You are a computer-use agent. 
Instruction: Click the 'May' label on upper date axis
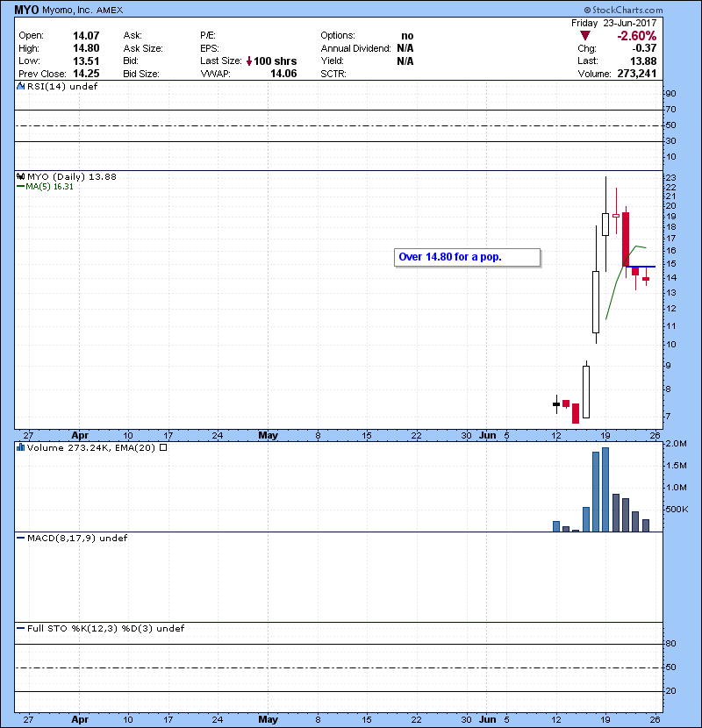click(x=268, y=435)
